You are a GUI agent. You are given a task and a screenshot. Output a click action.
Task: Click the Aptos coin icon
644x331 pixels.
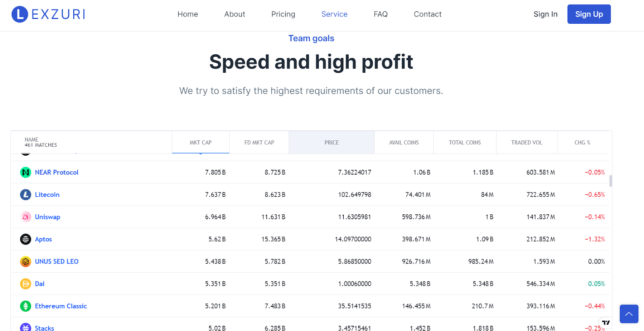coord(26,239)
